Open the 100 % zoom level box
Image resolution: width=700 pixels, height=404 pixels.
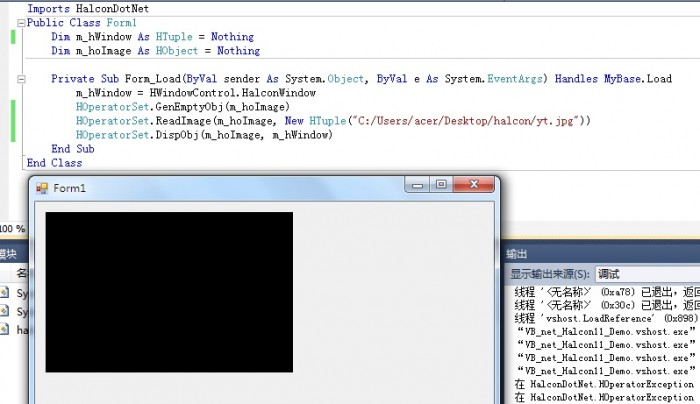click(x=13, y=229)
